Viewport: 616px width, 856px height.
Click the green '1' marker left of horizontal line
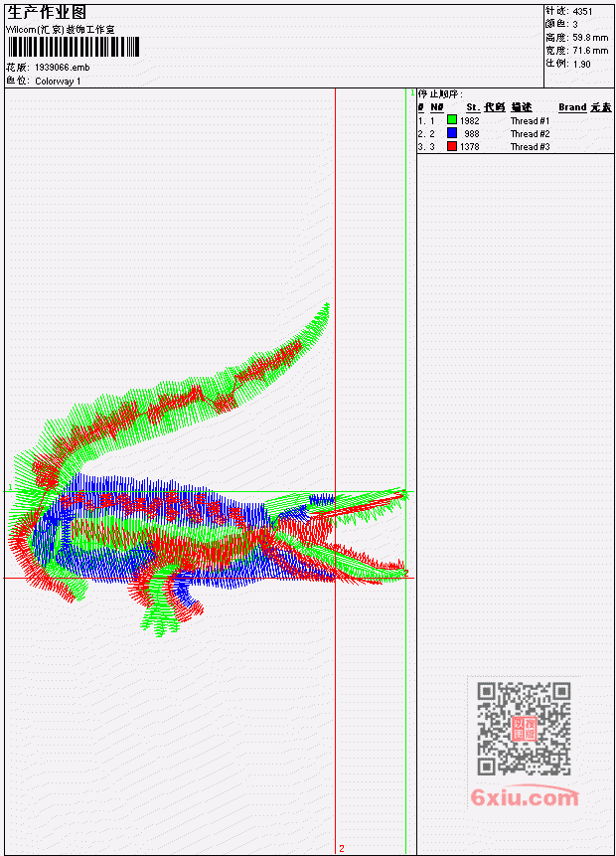10,487
